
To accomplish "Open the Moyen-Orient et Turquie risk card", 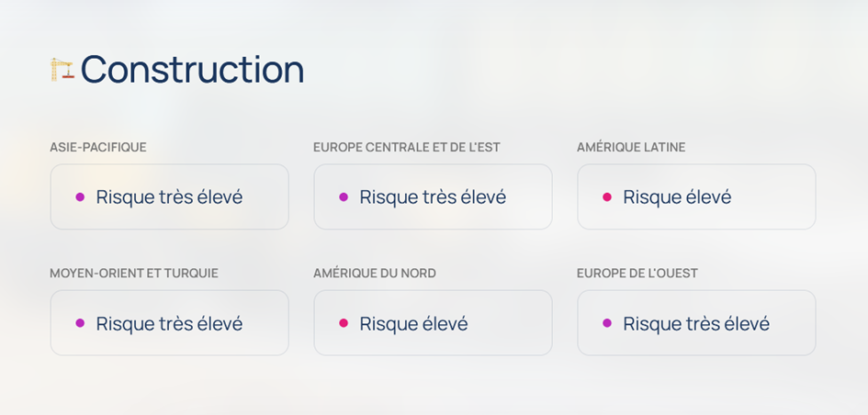I will 169,322.
